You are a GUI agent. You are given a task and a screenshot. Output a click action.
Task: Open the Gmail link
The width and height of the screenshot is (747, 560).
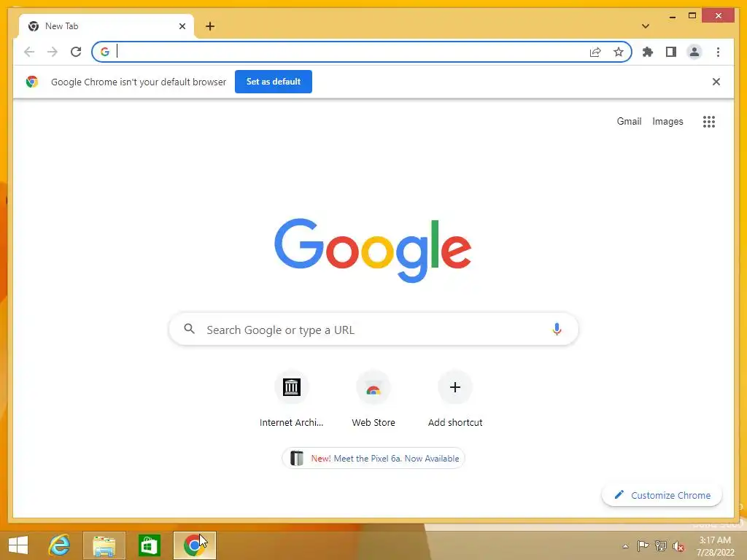(x=629, y=122)
